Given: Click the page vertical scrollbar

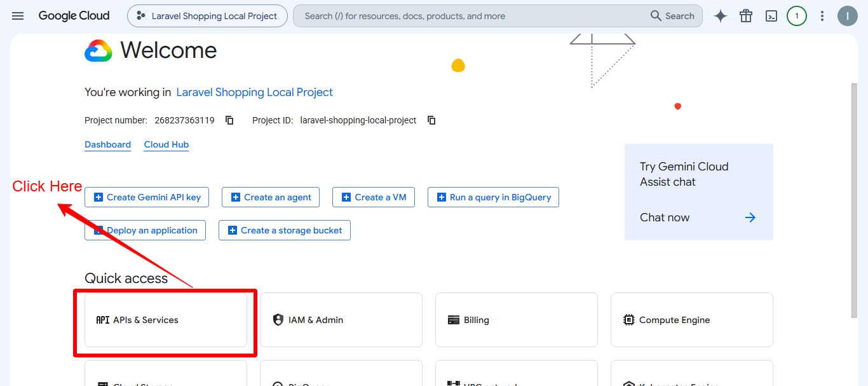Looking at the screenshot, I should (x=854, y=200).
